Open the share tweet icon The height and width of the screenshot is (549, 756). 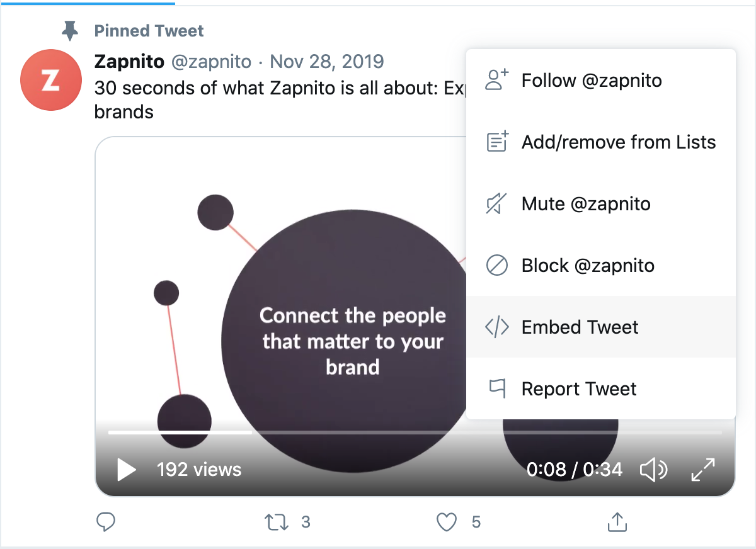pyautogui.click(x=617, y=522)
